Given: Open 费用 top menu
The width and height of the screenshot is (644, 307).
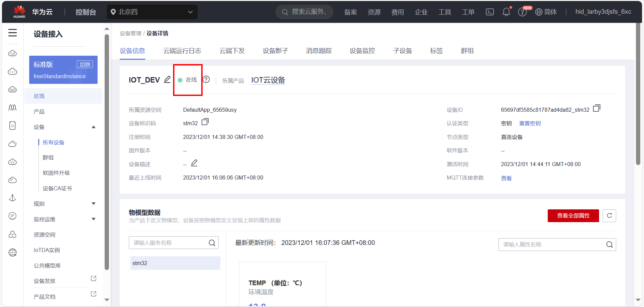Looking at the screenshot, I should click(397, 12).
